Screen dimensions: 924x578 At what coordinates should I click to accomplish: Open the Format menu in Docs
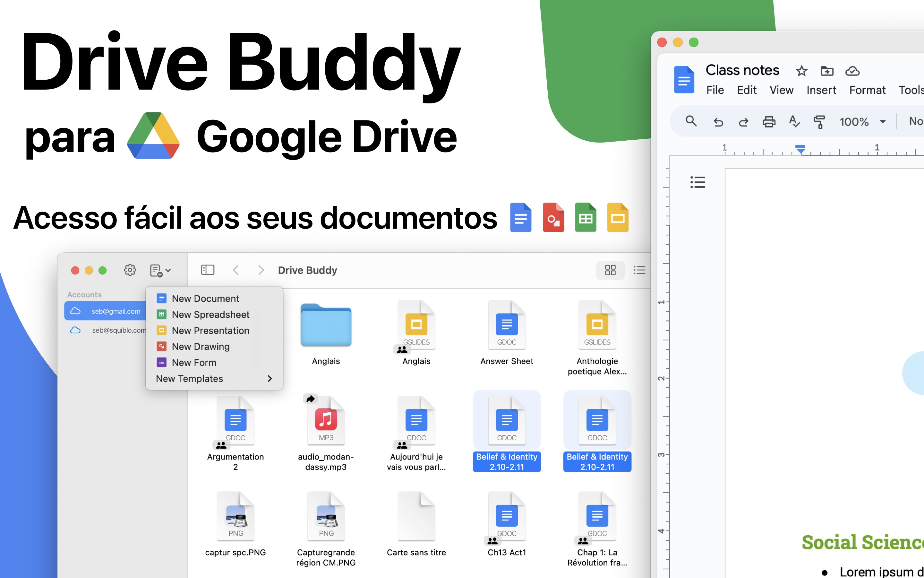coord(867,90)
